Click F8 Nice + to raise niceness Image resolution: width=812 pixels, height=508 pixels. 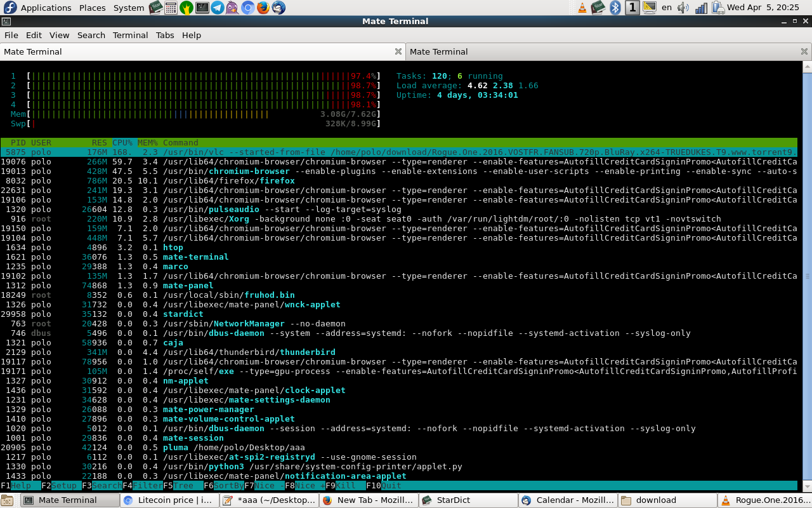pos(305,486)
